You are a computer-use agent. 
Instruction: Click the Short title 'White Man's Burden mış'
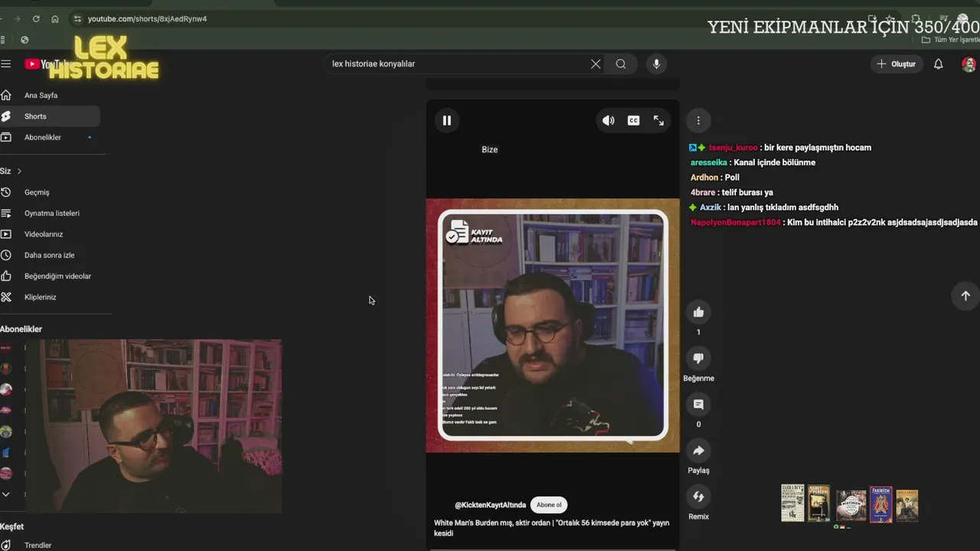tap(551, 528)
